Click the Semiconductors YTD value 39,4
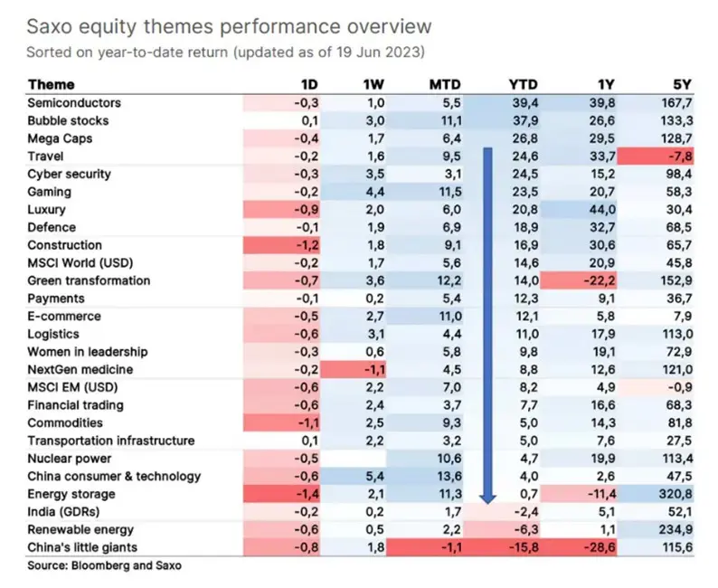Image resolution: width=718 pixels, height=588 pixels. (525, 103)
